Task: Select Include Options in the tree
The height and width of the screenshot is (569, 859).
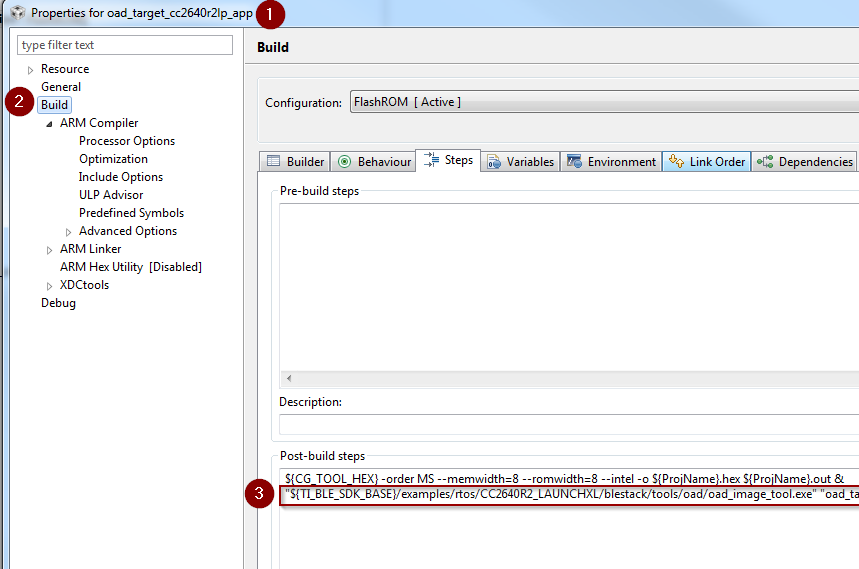Action: [120, 177]
